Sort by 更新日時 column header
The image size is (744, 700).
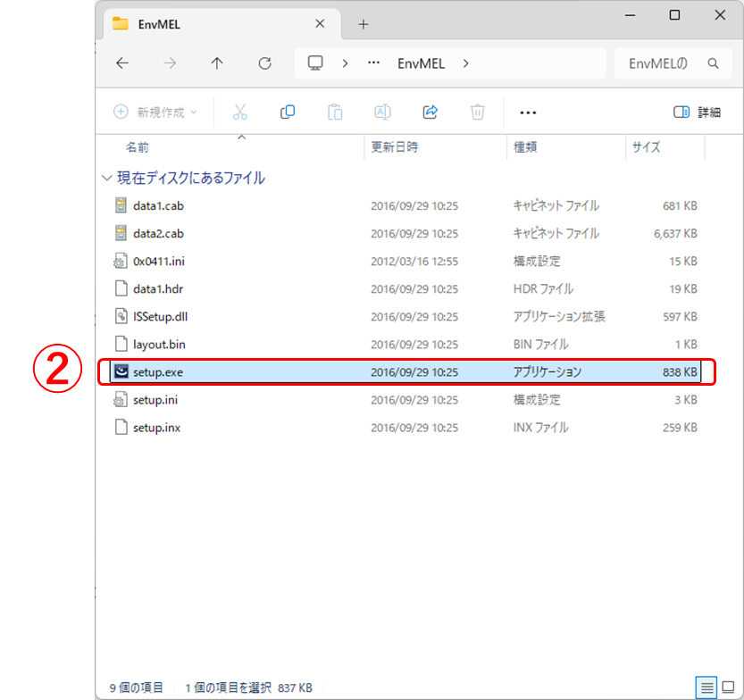pos(395,146)
